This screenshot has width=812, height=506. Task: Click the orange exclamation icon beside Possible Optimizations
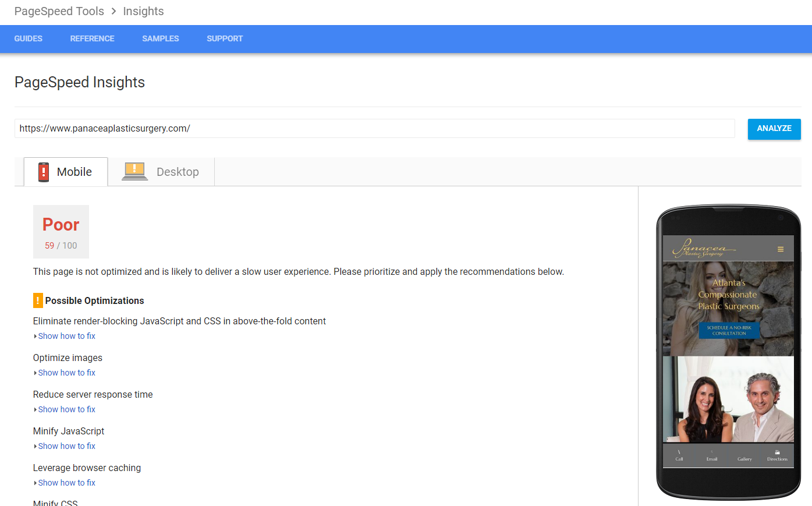click(x=38, y=300)
